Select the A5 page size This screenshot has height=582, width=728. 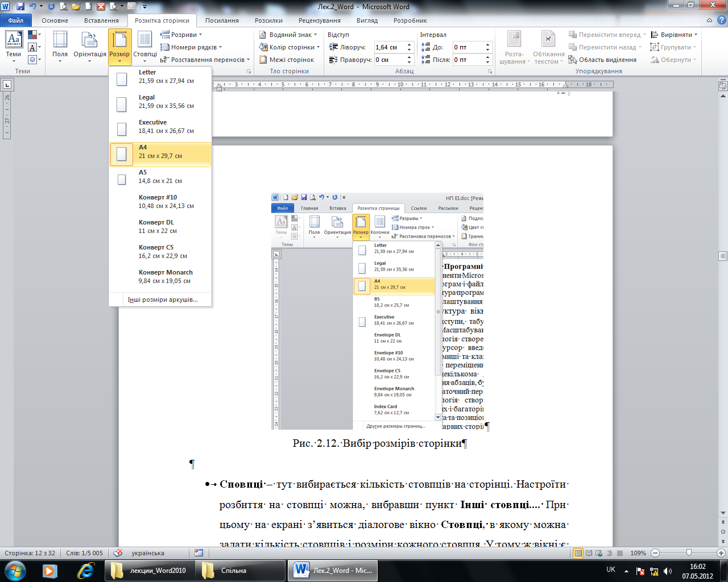[160, 179]
